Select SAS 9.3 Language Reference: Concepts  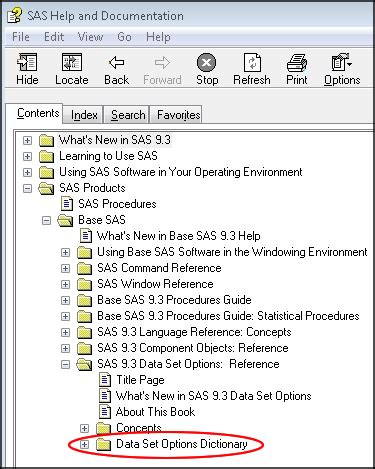(194, 332)
